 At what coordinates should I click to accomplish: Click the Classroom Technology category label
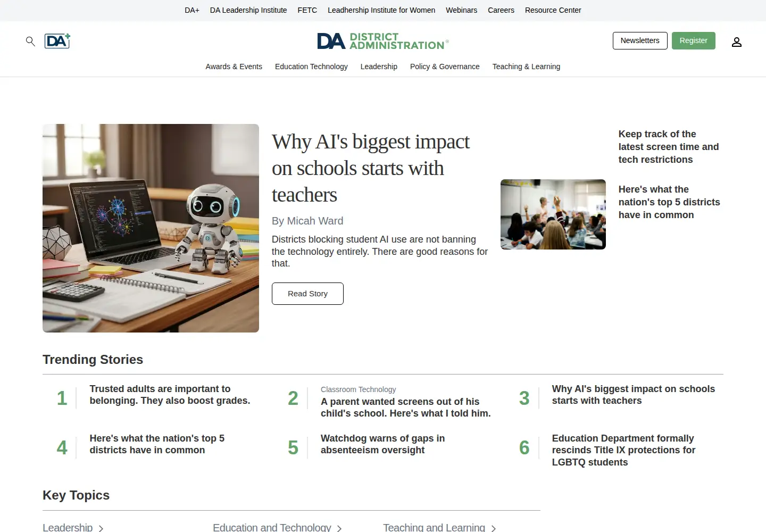pyautogui.click(x=358, y=389)
